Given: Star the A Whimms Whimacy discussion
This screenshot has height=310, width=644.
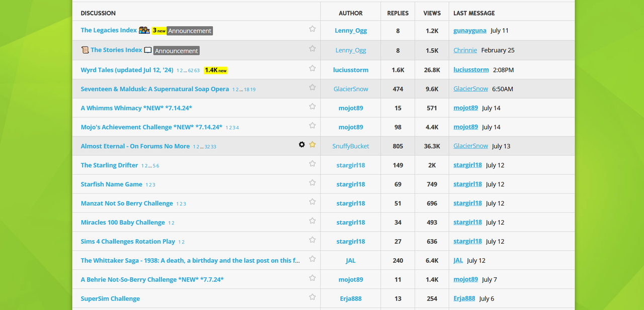Looking at the screenshot, I should [x=312, y=107].
